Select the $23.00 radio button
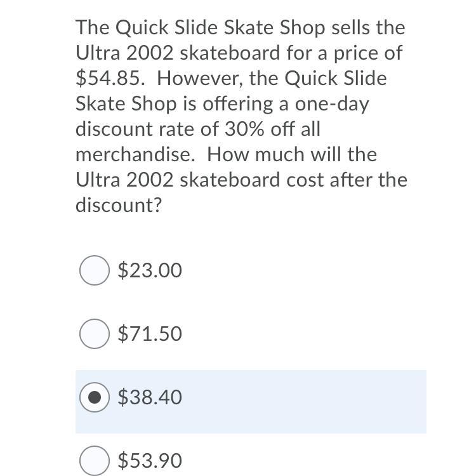 [x=95, y=270]
